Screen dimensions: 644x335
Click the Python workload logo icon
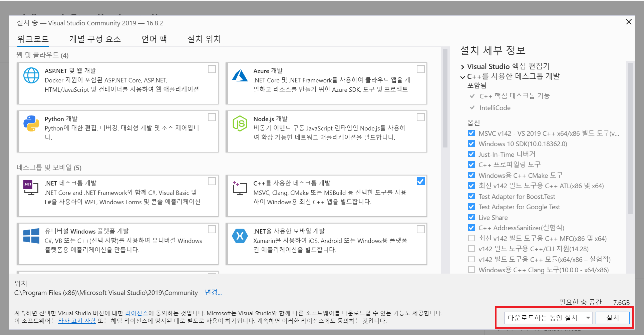click(31, 123)
